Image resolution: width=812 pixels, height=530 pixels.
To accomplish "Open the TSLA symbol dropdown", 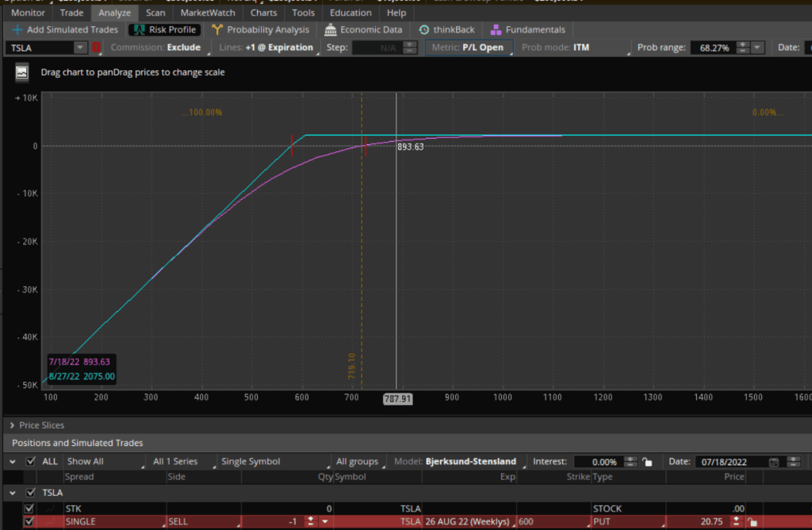I will click(x=79, y=47).
